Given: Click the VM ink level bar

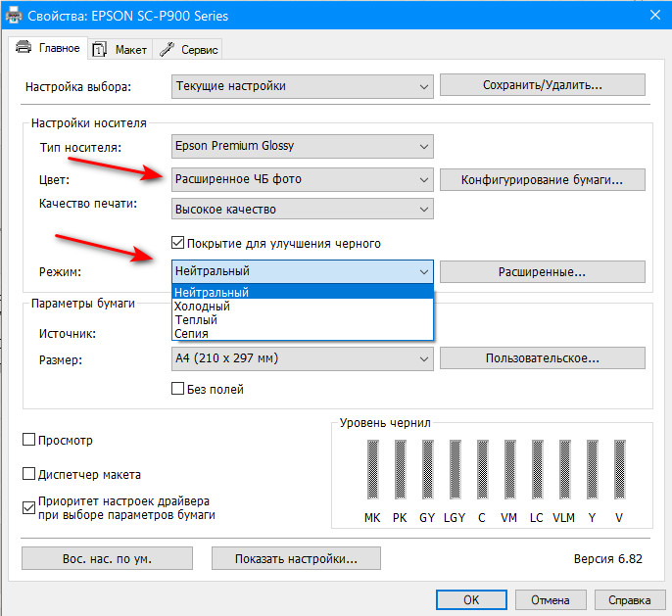Looking at the screenshot, I should click(x=510, y=469).
